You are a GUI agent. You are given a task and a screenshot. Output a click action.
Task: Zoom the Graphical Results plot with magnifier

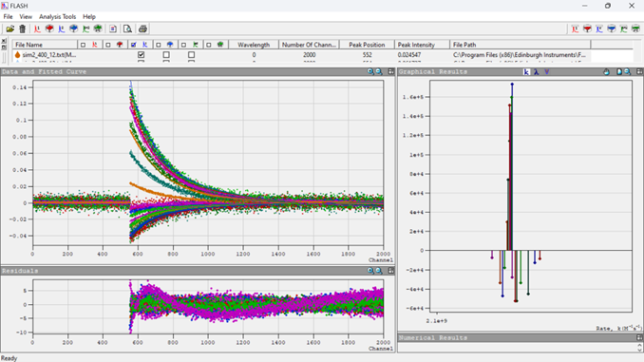[x=627, y=71]
